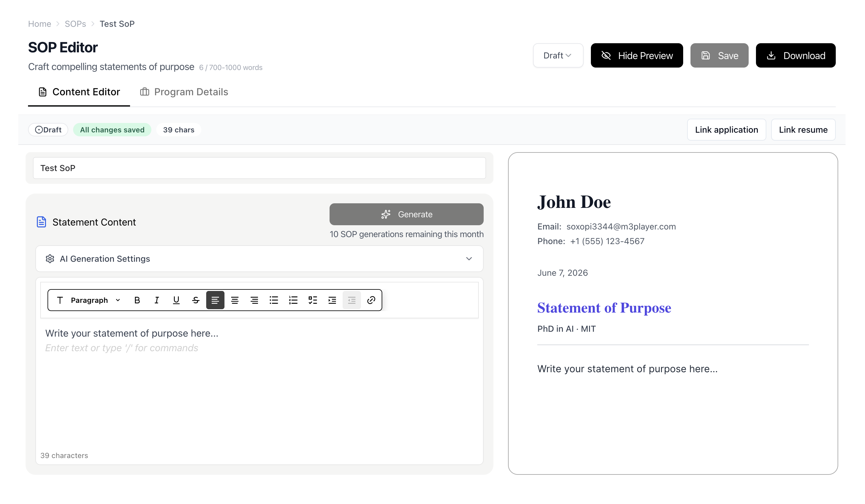Click the Statement Content document icon
Image resolution: width=865 pixels, height=504 pixels.
click(x=41, y=222)
